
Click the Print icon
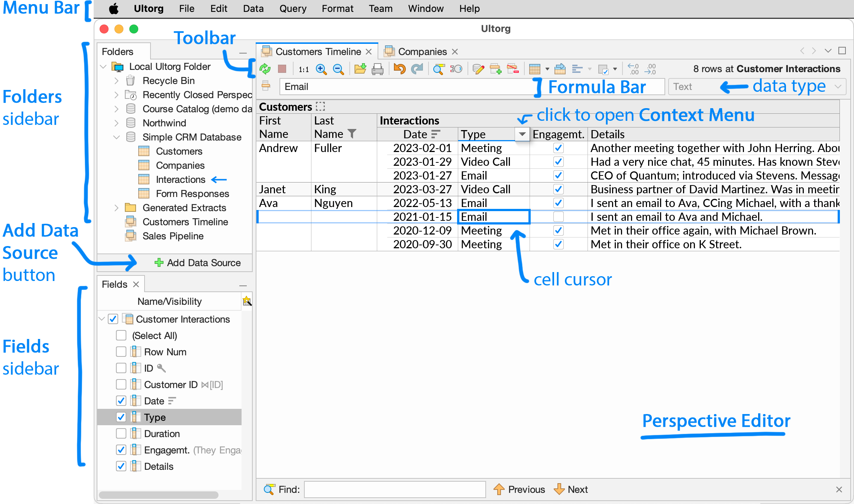pyautogui.click(x=378, y=69)
